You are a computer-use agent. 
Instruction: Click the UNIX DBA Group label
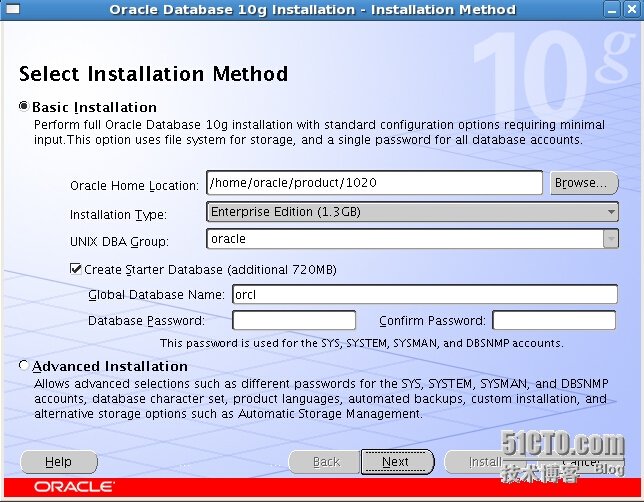(119, 242)
